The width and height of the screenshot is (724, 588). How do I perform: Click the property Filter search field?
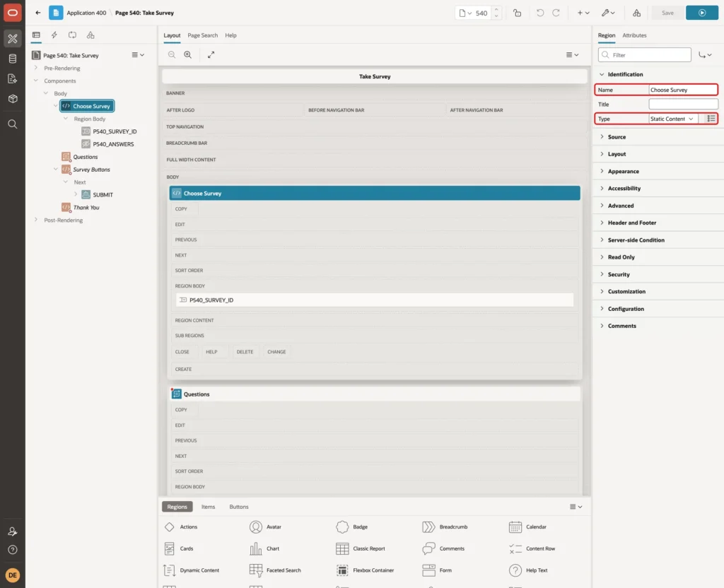click(x=645, y=55)
